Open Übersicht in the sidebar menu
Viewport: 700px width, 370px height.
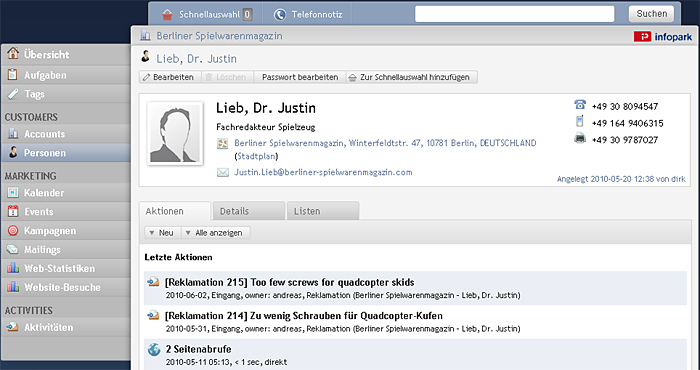[x=66, y=54]
